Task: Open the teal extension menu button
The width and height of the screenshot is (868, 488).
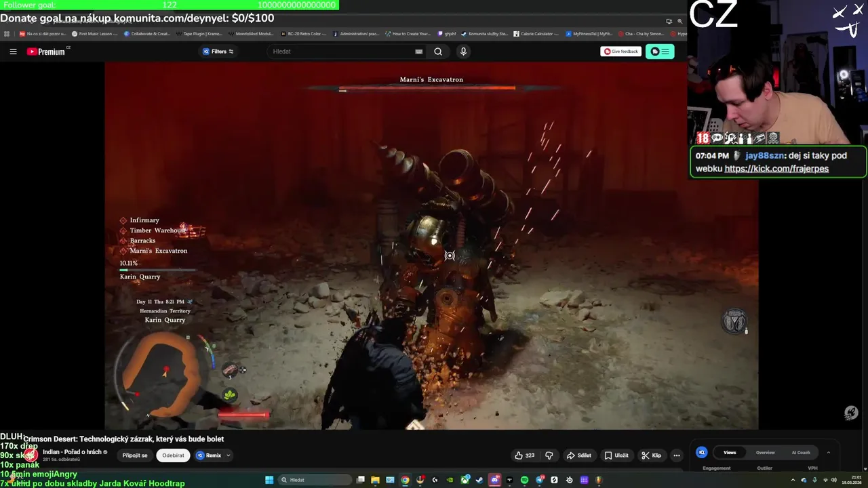Action: coord(660,52)
